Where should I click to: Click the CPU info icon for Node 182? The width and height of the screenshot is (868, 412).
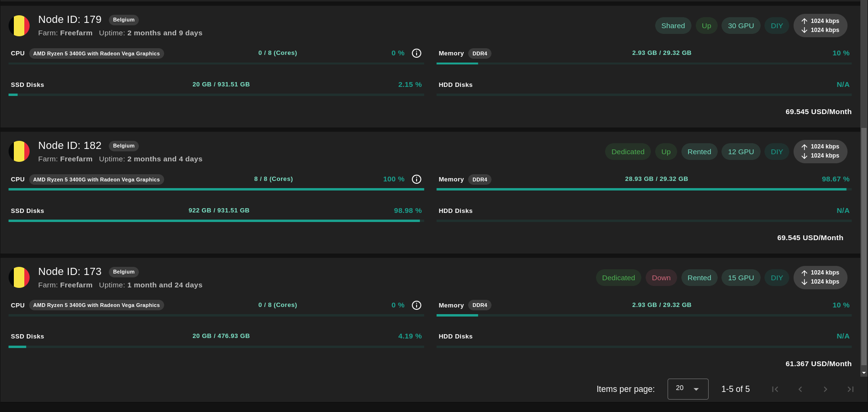point(417,179)
